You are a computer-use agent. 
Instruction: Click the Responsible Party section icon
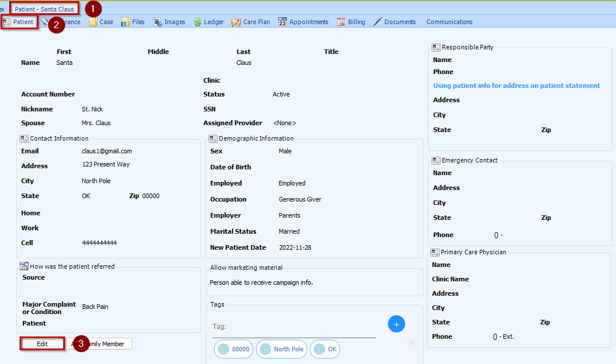coord(436,47)
